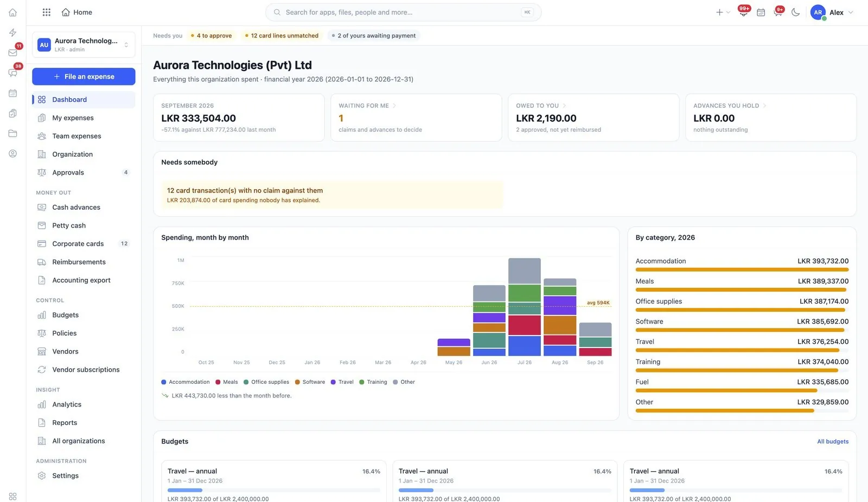Screen dimensions: 868x502
Task: Open Approvals with 4 pending
Action: (84, 172)
